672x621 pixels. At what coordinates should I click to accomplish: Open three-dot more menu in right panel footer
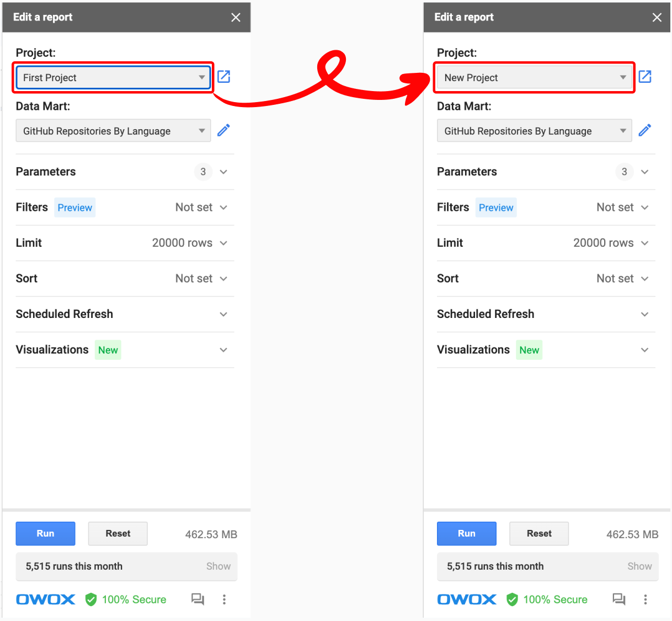[646, 599]
